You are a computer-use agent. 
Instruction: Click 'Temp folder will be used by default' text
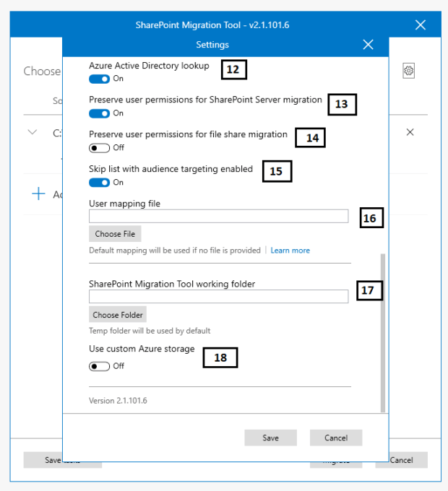[150, 331]
